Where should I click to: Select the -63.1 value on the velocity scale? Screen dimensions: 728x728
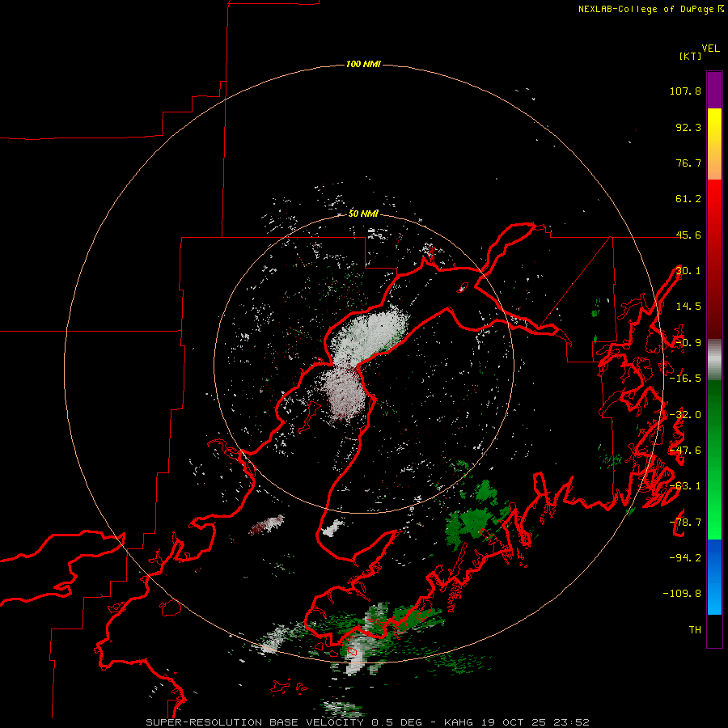click(685, 486)
